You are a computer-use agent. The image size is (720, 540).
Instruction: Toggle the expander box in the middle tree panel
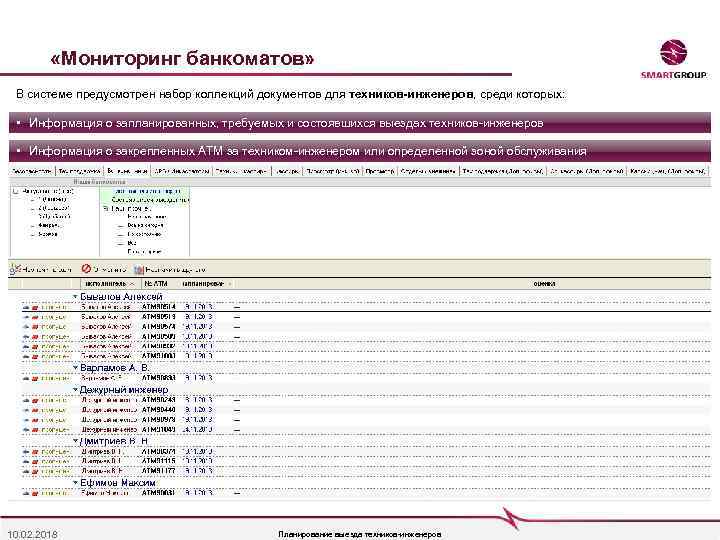106,208
